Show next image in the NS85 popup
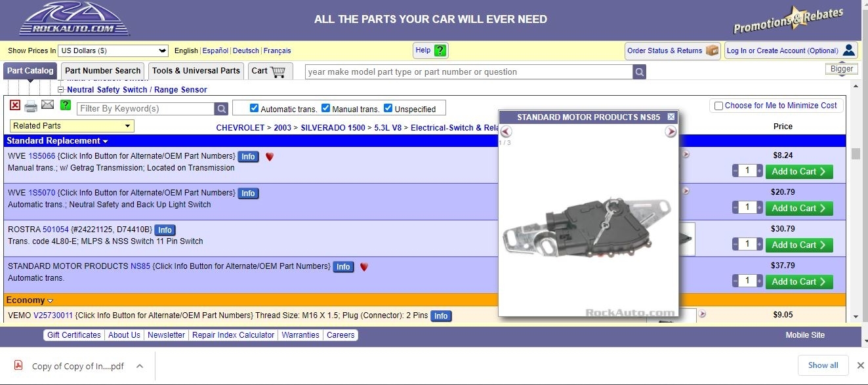The height and width of the screenshot is (385, 868). tap(671, 132)
